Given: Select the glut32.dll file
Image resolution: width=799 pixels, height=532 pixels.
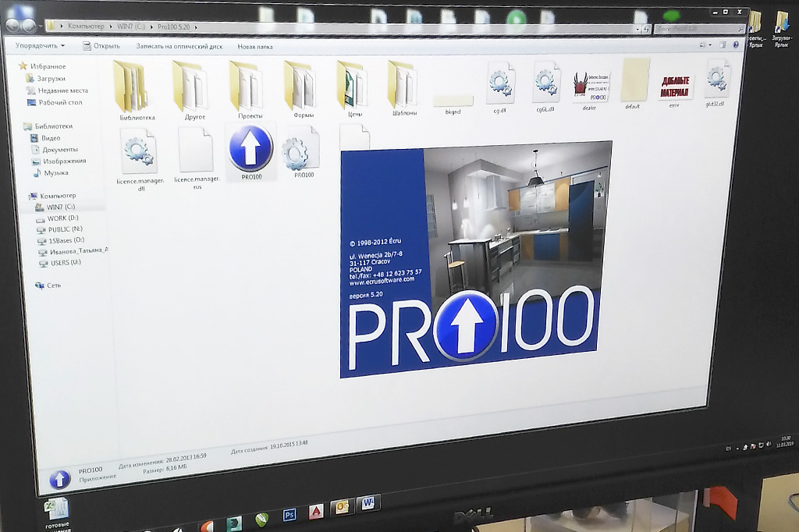Looking at the screenshot, I should click(716, 83).
